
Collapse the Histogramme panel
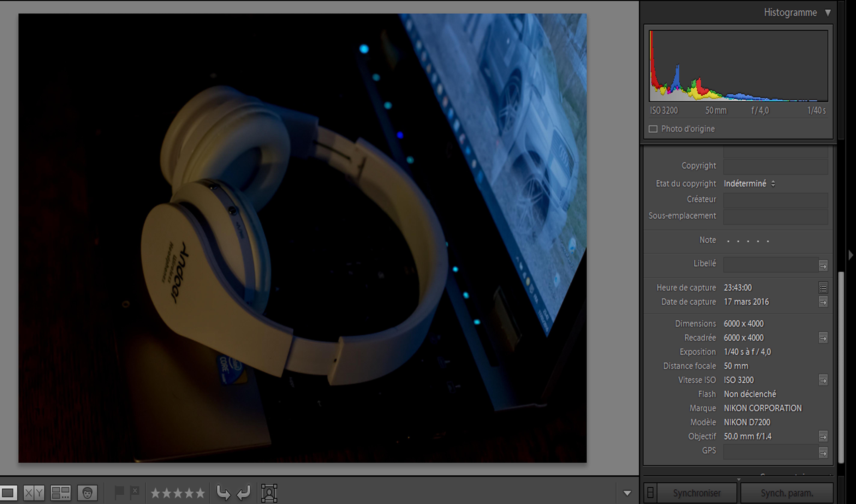pos(828,13)
